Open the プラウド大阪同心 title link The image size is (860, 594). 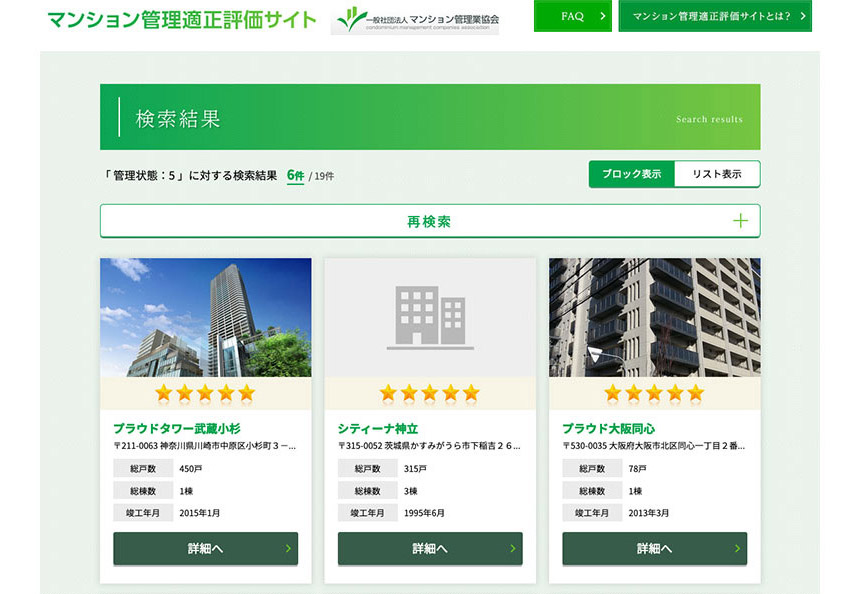coord(608,428)
